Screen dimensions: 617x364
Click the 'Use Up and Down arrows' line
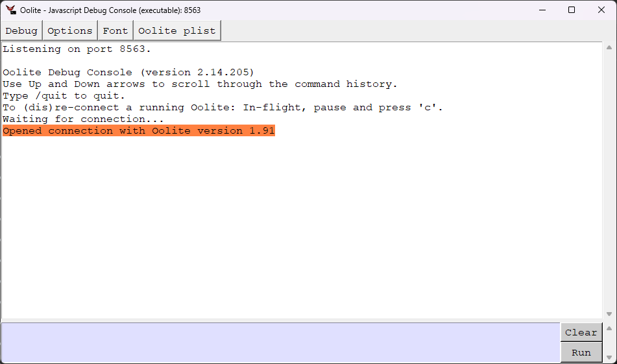[200, 84]
